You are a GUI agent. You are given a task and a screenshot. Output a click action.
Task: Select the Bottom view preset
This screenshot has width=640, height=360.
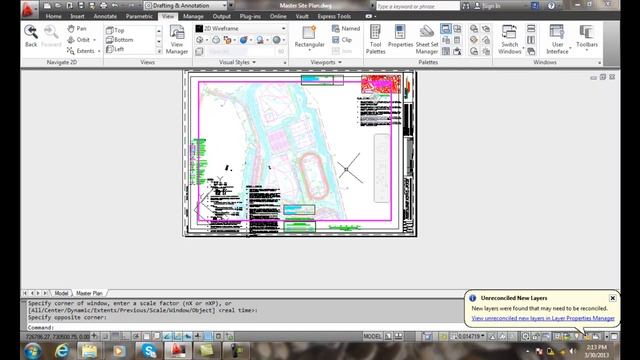tap(120, 40)
